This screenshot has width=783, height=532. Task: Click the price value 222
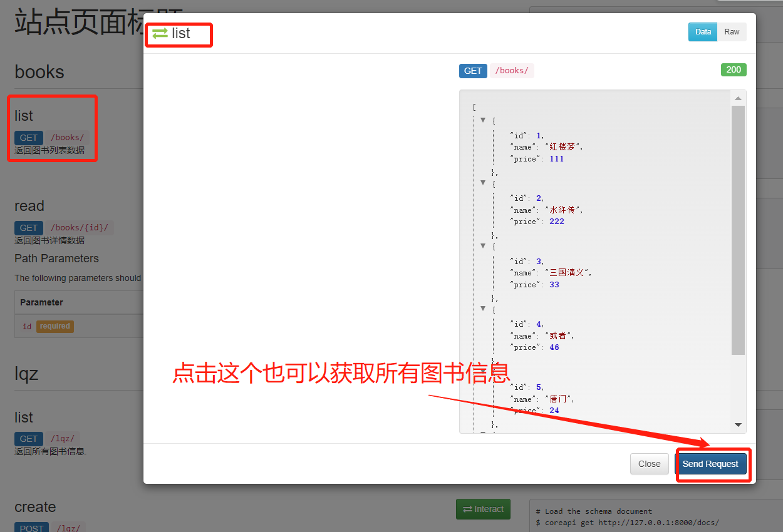click(556, 222)
